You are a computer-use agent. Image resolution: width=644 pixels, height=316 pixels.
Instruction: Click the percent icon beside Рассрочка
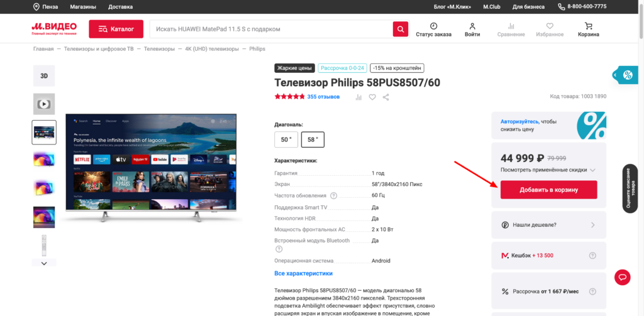[505, 291]
